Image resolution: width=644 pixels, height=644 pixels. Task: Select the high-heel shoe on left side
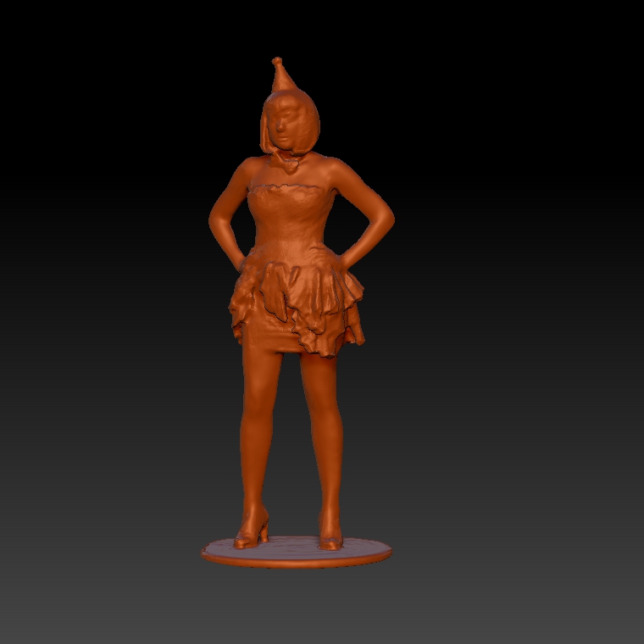coord(253,534)
